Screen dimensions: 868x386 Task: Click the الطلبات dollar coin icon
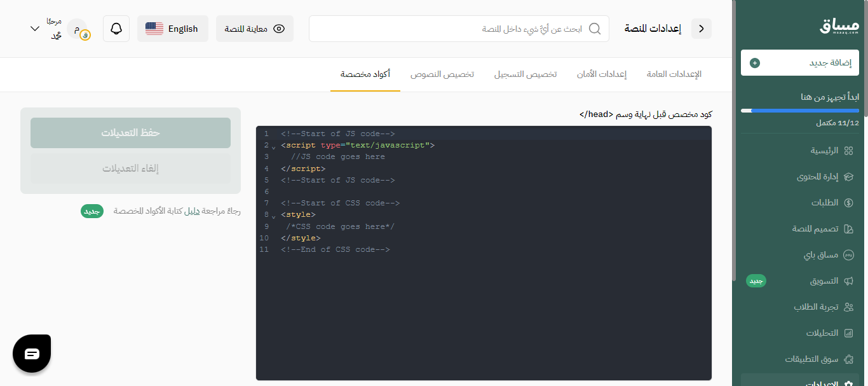click(848, 203)
